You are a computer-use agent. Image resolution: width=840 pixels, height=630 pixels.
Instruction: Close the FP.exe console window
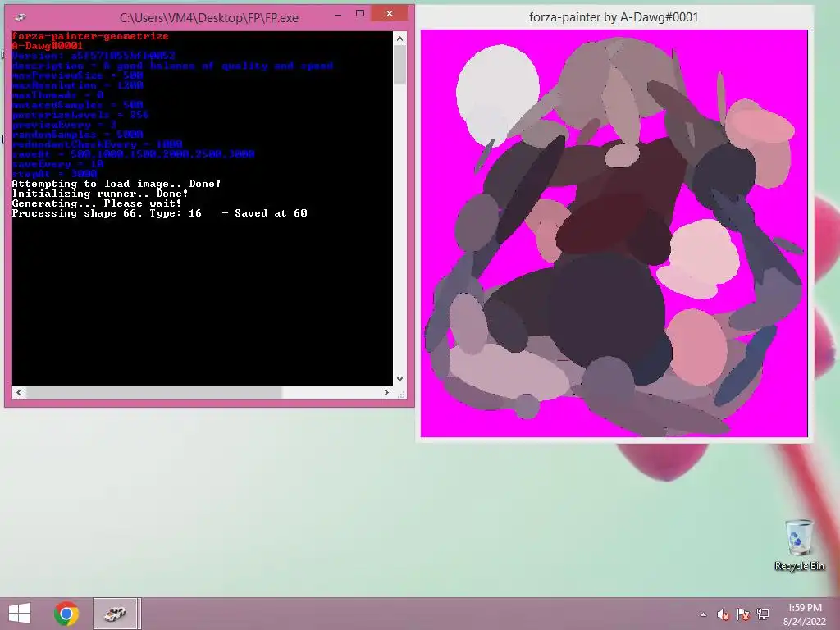390,13
